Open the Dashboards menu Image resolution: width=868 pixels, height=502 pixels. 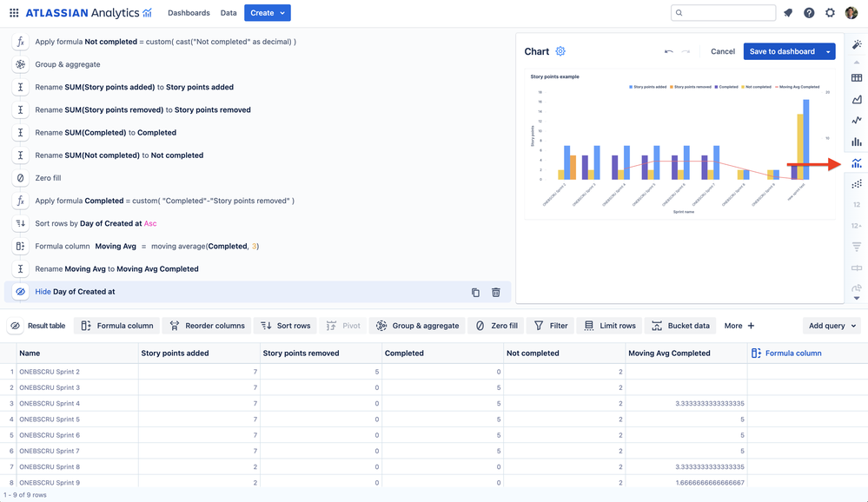click(x=189, y=13)
